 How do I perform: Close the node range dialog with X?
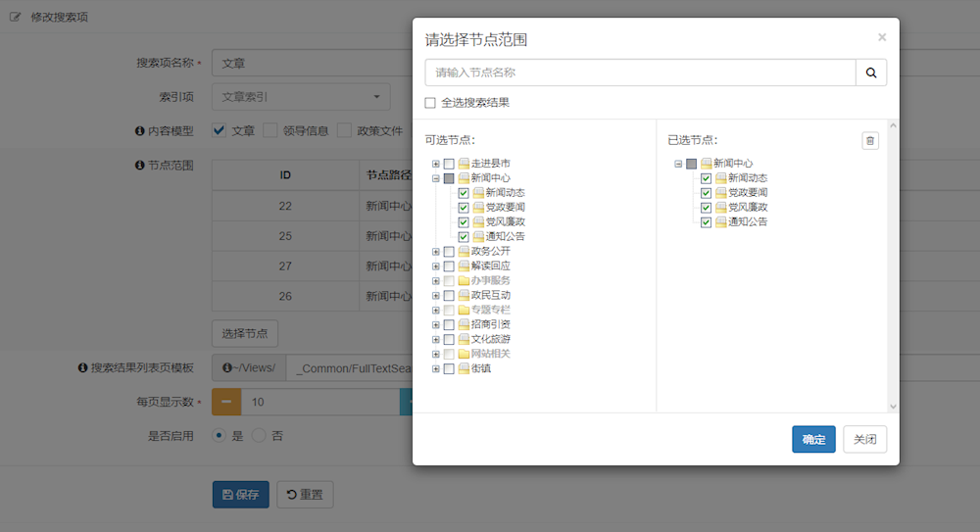[x=882, y=37]
